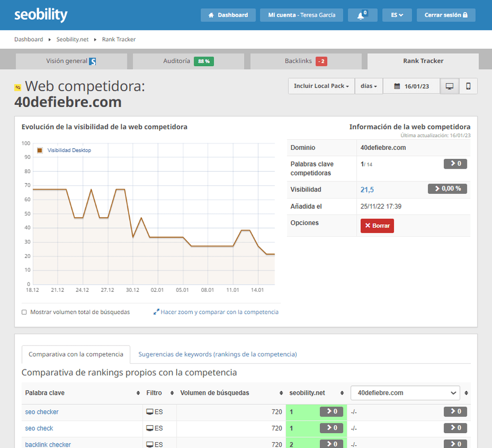Delete competitor with Borrar button
Viewport: 492px width, 448px height.
pyautogui.click(x=377, y=226)
